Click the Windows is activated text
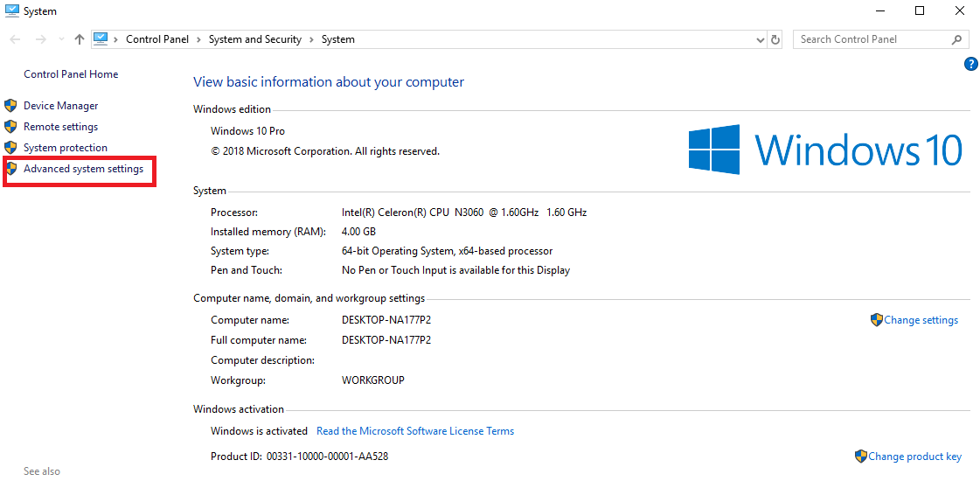The image size is (980, 481). (x=259, y=431)
